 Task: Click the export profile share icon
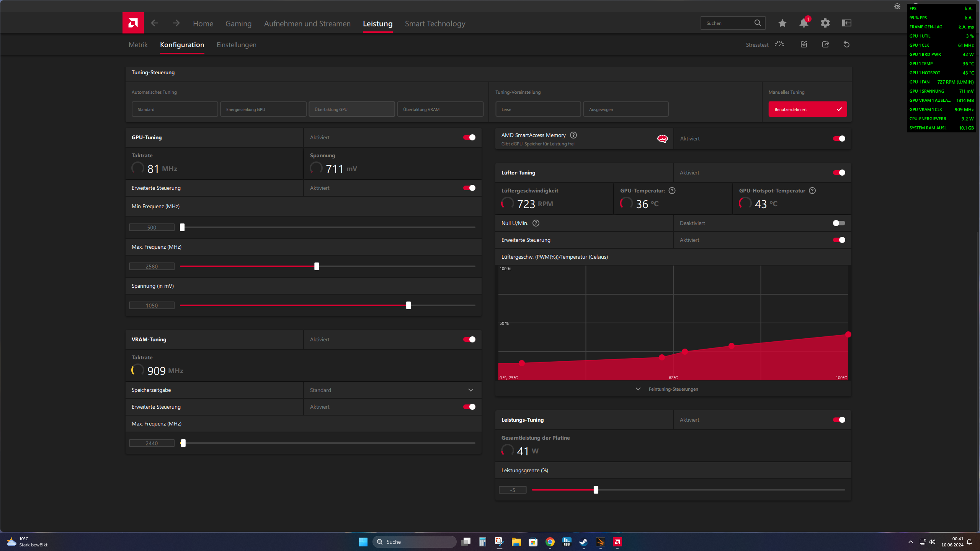825,44
